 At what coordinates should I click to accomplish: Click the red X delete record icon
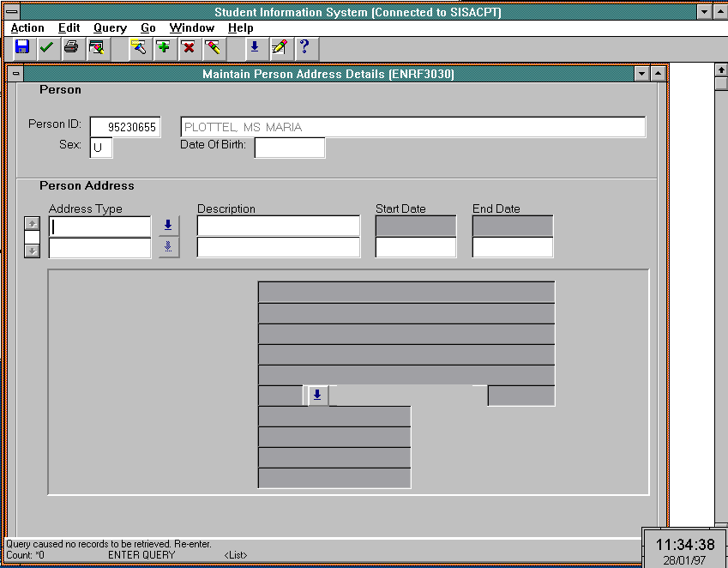[x=188, y=48]
